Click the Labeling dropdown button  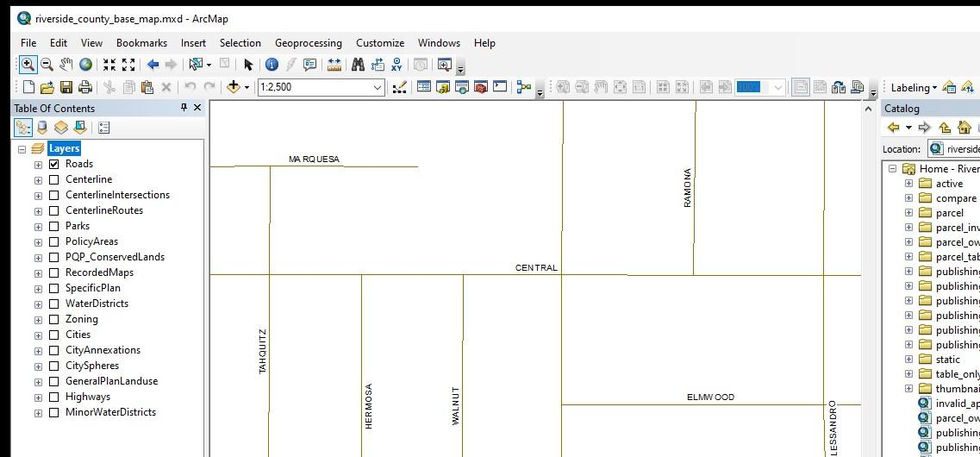pyautogui.click(x=914, y=87)
